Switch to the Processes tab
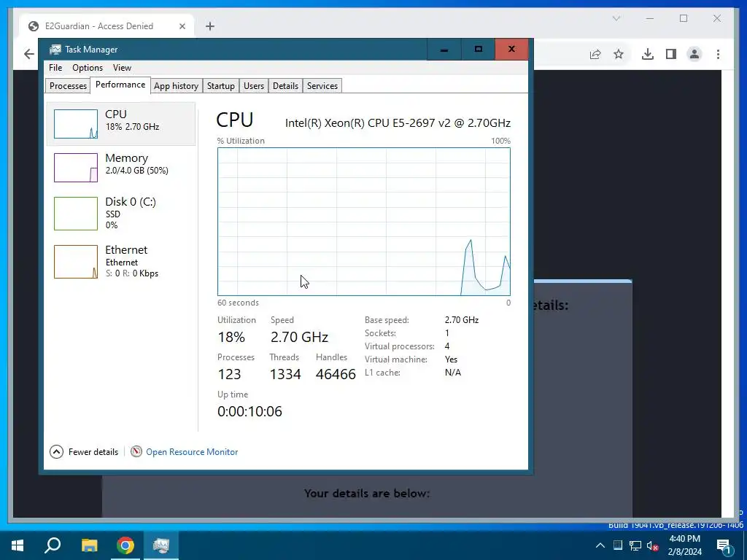This screenshot has width=747, height=560. point(68,86)
